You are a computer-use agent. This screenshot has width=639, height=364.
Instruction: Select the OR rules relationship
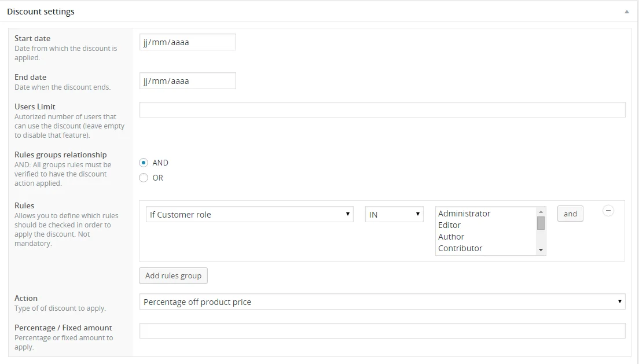click(x=143, y=178)
